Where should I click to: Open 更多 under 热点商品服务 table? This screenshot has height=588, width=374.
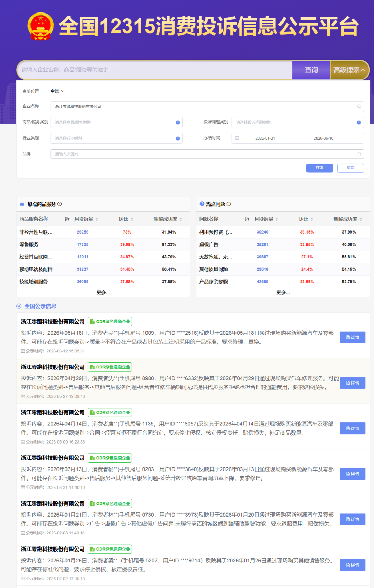tap(103, 292)
